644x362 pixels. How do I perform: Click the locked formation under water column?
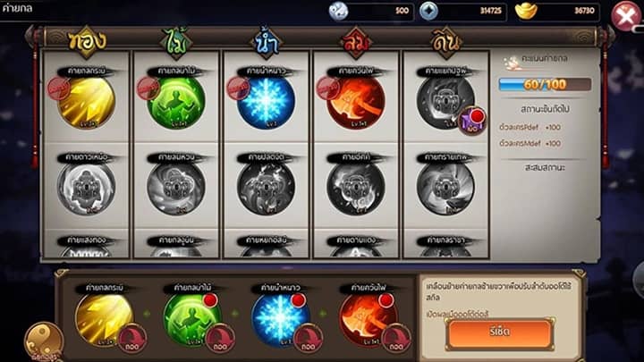coord(267,189)
